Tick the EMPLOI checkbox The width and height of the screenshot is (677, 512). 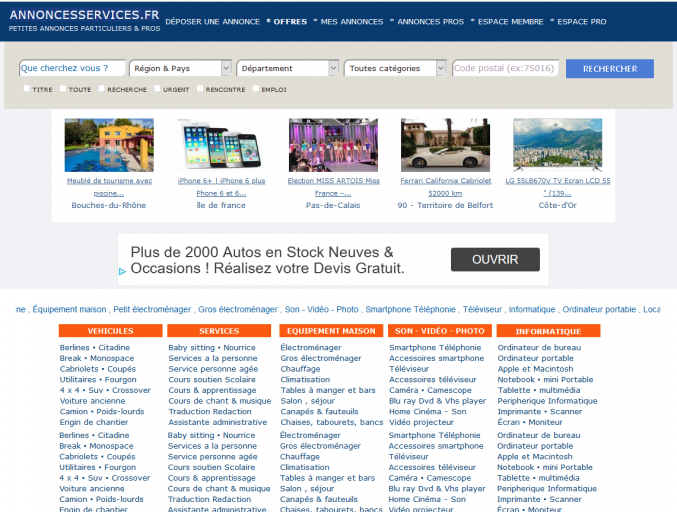254,89
